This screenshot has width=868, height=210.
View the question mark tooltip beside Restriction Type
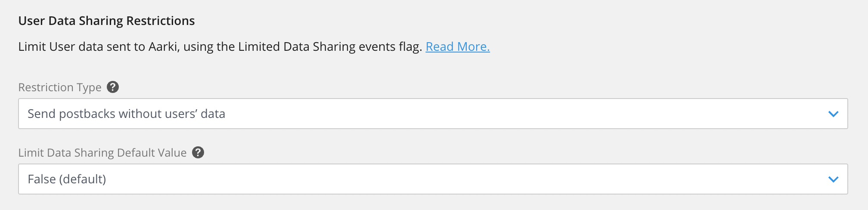tap(113, 87)
